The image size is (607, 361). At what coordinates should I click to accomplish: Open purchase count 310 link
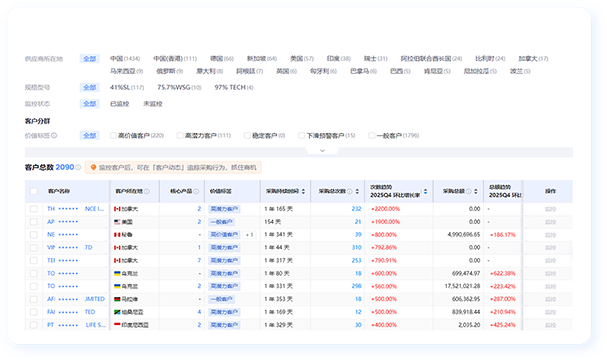tap(357, 248)
